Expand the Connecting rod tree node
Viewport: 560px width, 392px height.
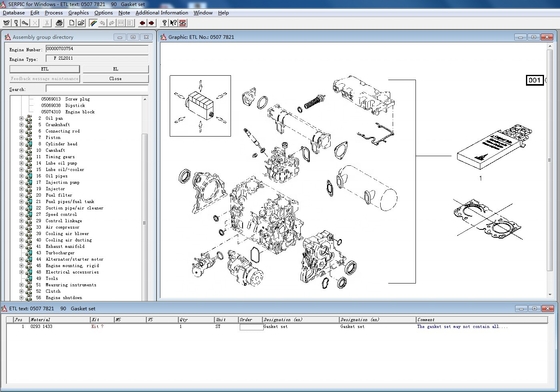click(x=21, y=131)
